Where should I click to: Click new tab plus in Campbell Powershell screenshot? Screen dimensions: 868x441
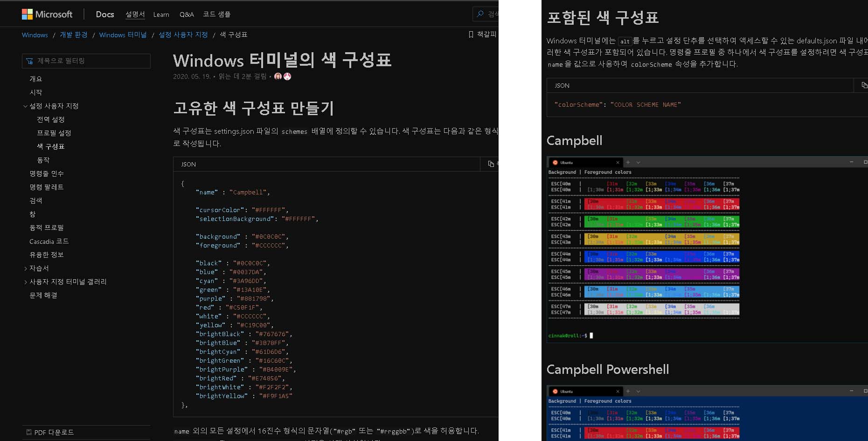click(628, 391)
